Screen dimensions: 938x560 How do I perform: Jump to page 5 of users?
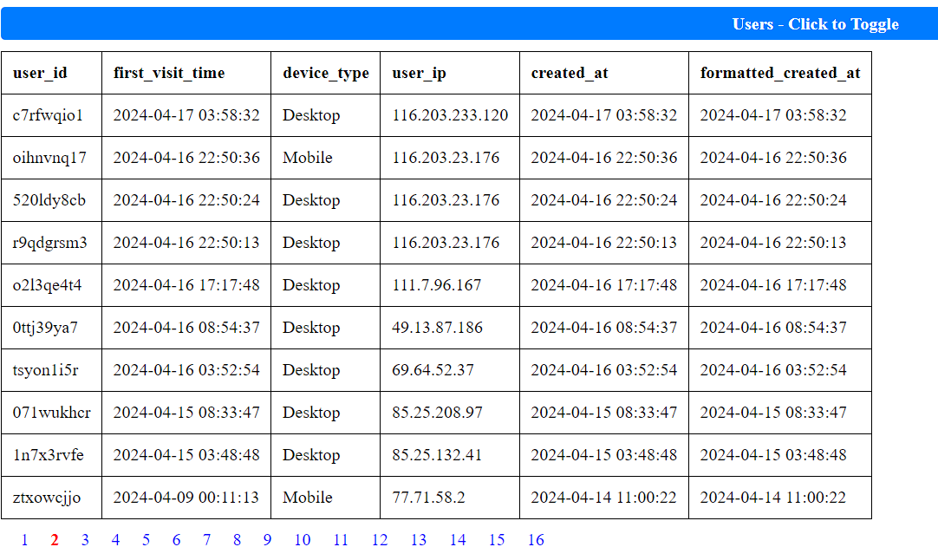[x=146, y=540]
